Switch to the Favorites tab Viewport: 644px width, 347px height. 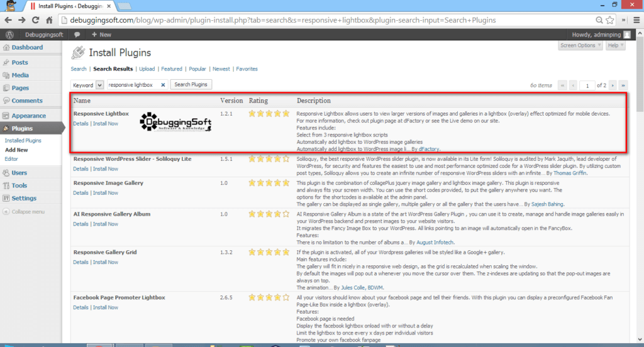click(247, 69)
